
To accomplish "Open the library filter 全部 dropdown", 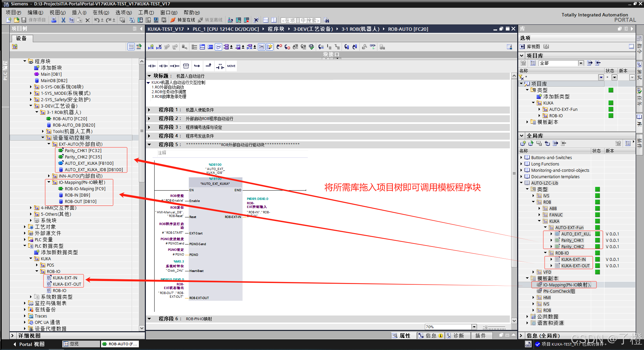I will 581,63.
